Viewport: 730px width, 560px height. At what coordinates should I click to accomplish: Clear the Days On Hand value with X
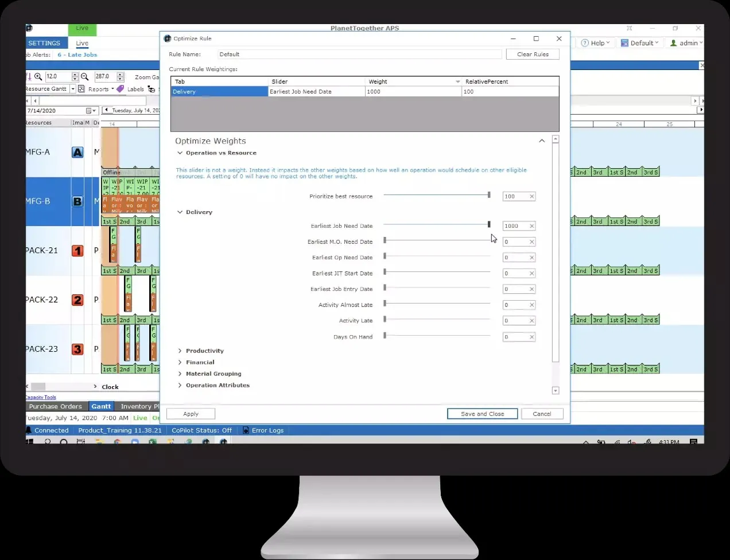pos(531,337)
